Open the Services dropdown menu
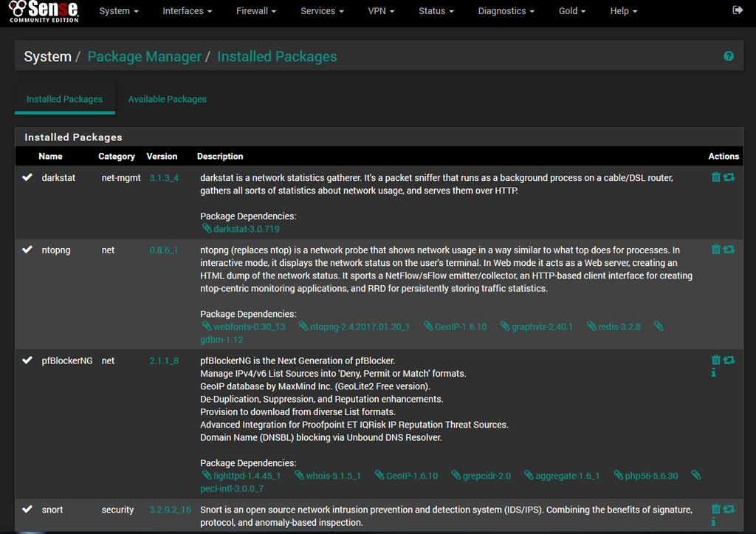Image resolution: width=756 pixels, height=534 pixels. (x=322, y=10)
